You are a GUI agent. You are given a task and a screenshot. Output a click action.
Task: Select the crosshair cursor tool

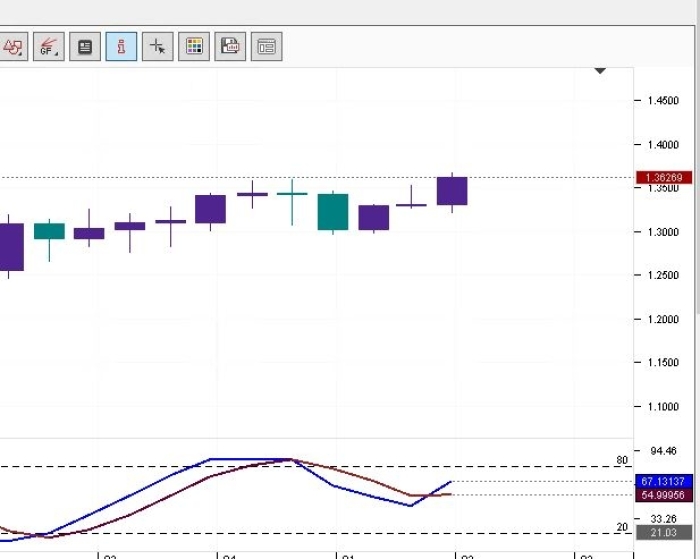158,46
